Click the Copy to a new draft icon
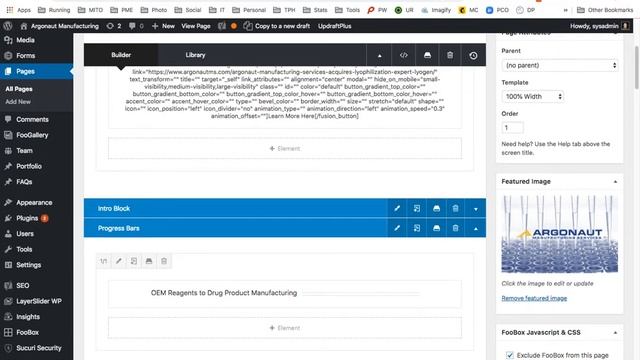 click(248, 26)
